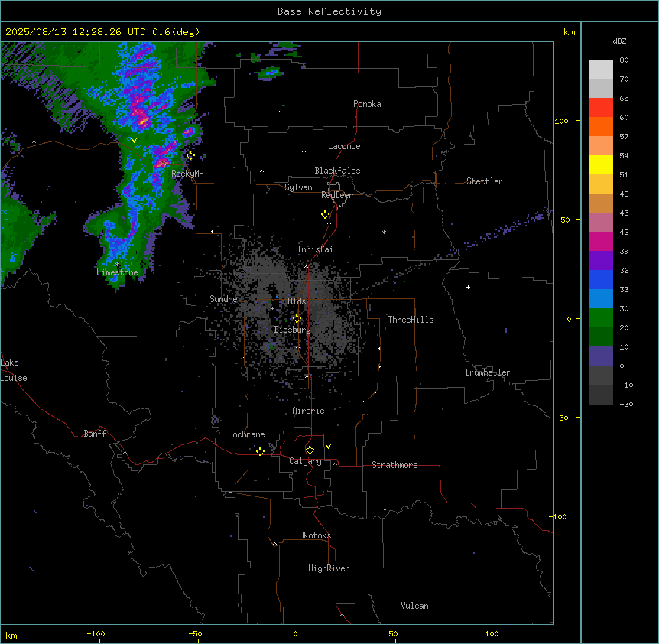
Task: Click the km unit label at bottom left
Action: 11,635
